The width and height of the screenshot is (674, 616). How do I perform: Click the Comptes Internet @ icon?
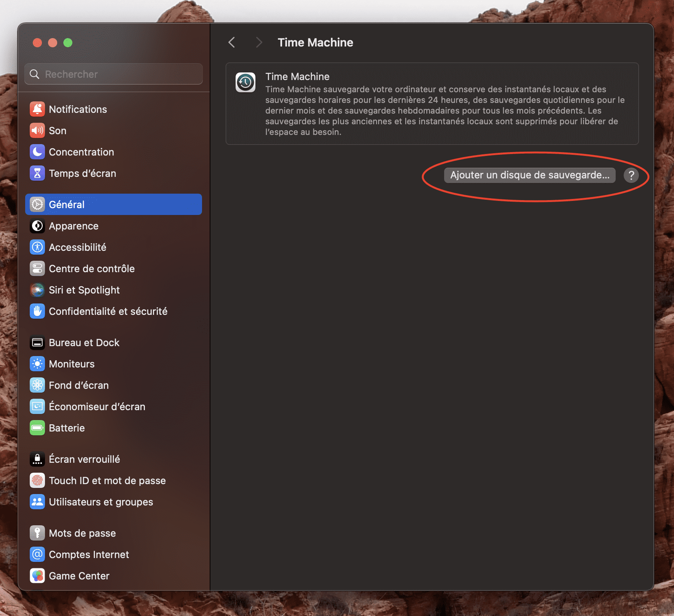[x=37, y=555]
